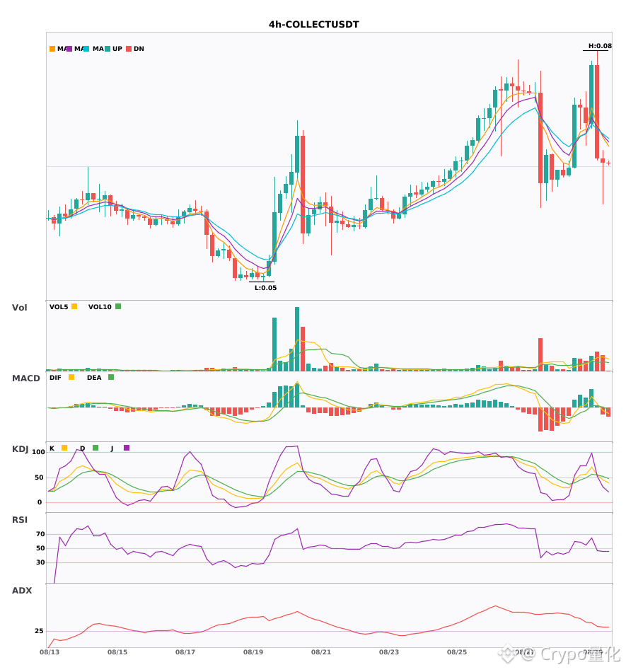
Task: Click the VOL5 legend text
Action: pos(59,307)
